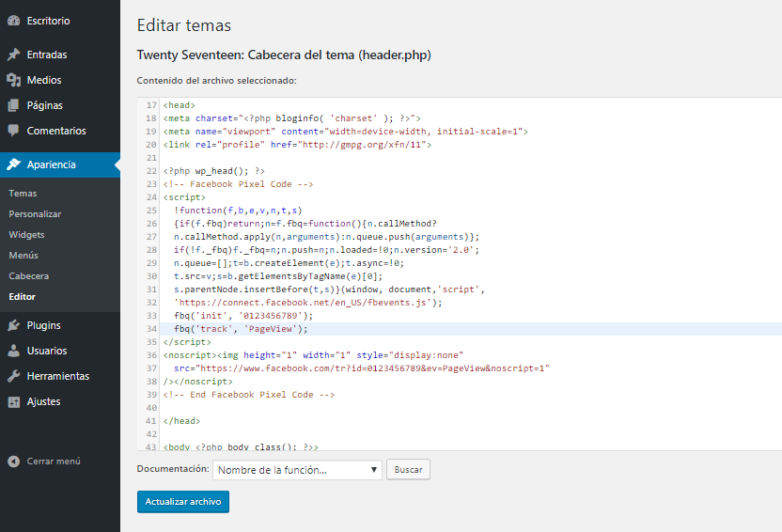The width and height of the screenshot is (782, 532).
Task: Place cursor on fbq('init', '0123456789') line
Action: pyautogui.click(x=243, y=316)
